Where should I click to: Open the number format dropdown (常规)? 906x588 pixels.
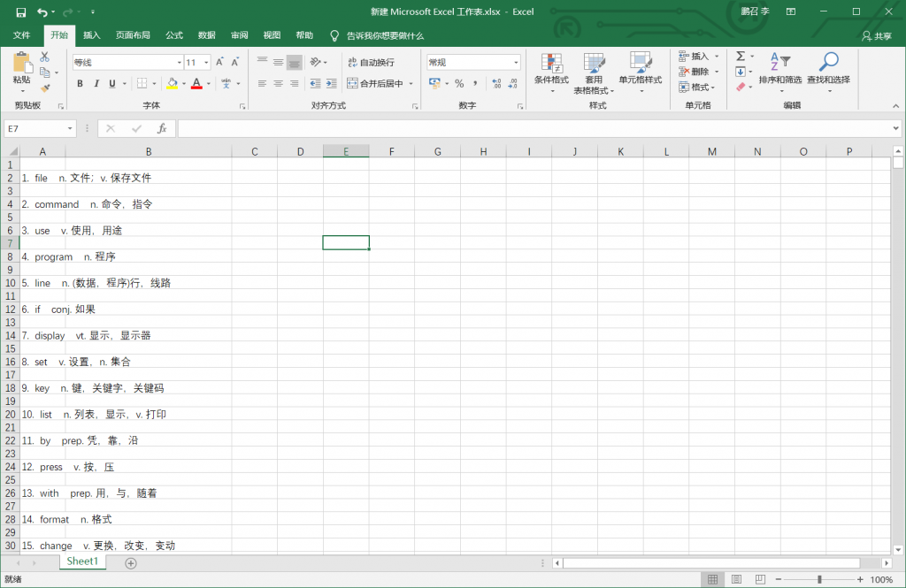point(516,63)
